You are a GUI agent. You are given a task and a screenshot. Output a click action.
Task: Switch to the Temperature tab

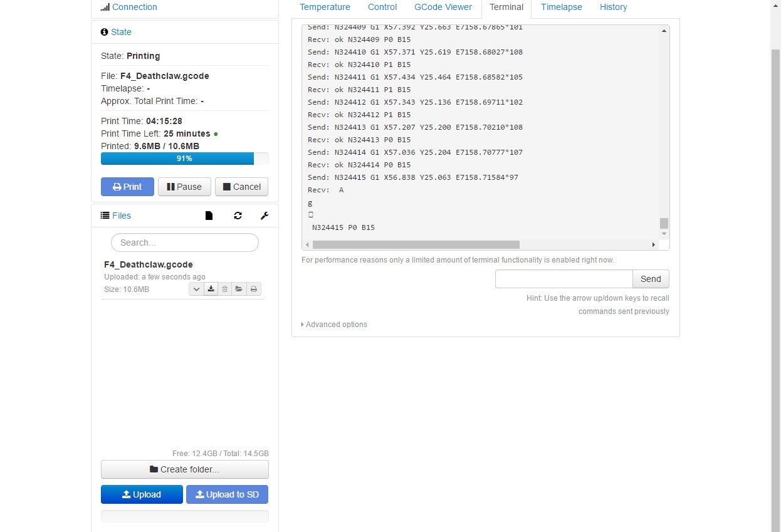pyautogui.click(x=325, y=8)
